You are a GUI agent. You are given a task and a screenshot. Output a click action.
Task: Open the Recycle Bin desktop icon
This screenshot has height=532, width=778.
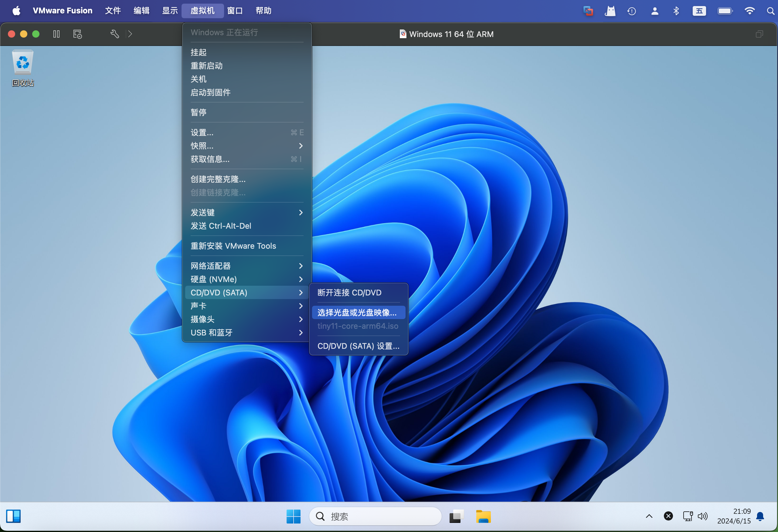(x=23, y=68)
